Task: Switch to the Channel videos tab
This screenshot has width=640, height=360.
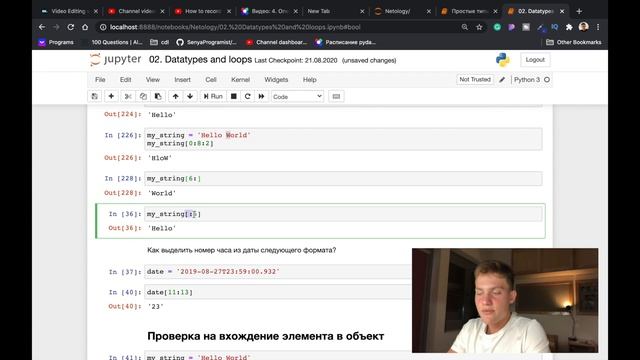Action: click(x=135, y=11)
